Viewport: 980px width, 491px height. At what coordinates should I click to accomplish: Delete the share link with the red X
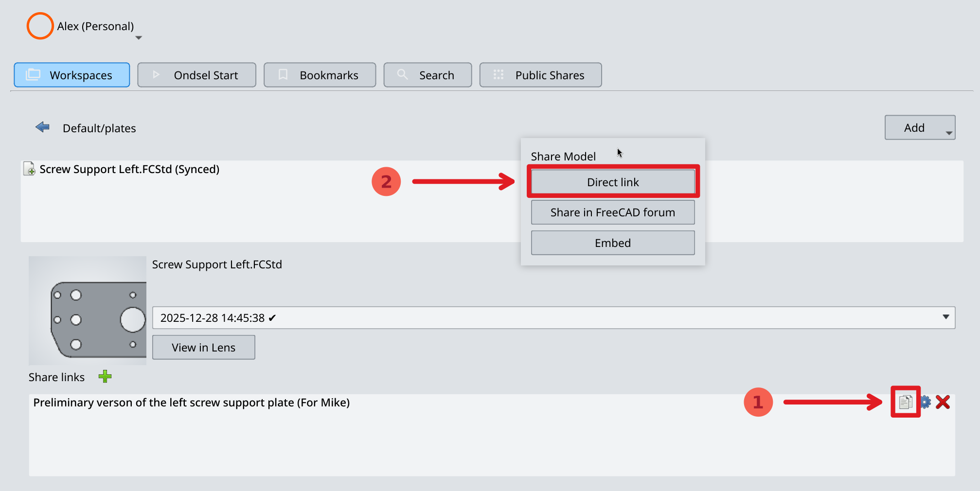944,402
